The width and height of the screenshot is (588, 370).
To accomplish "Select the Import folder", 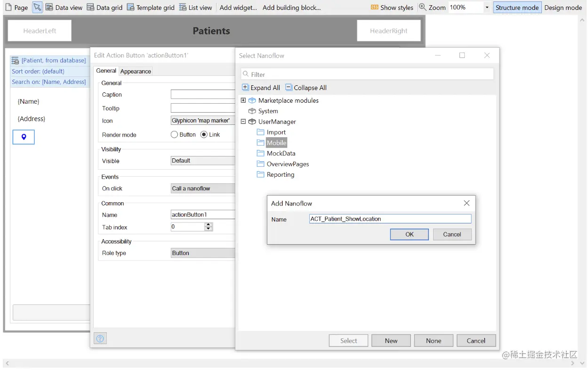I will point(276,132).
